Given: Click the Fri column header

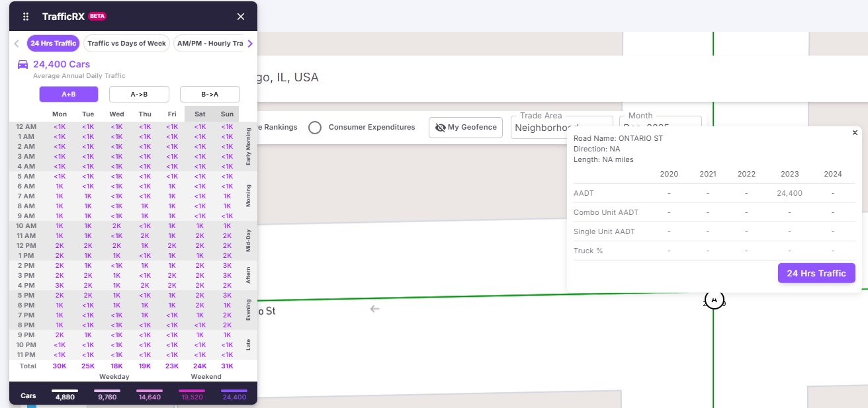Looking at the screenshot, I should [x=172, y=114].
